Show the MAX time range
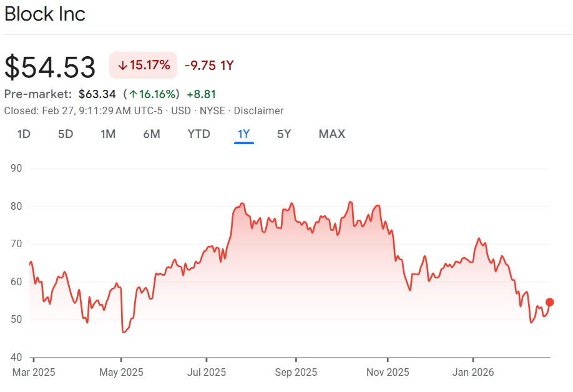The width and height of the screenshot is (573, 392). click(x=331, y=134)
